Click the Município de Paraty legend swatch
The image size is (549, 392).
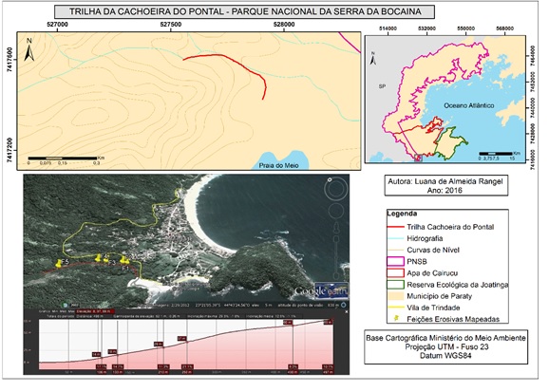pos(395,296)
